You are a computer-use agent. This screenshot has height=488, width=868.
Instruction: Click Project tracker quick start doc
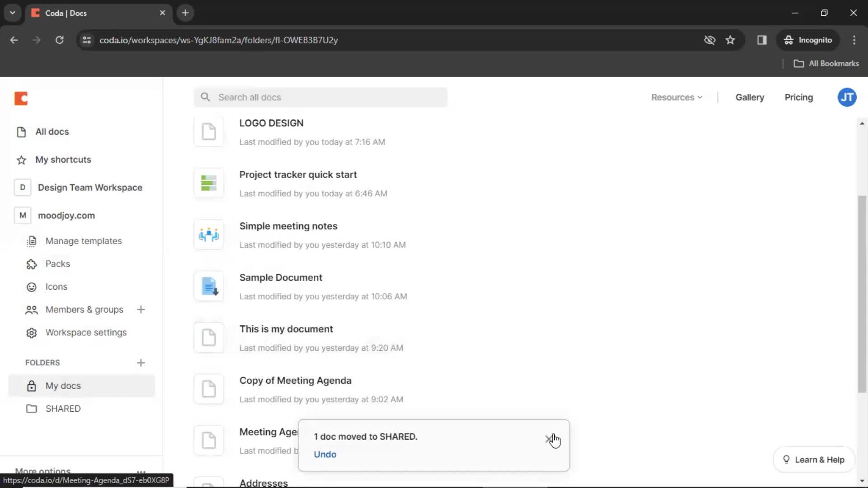tap(298, 174)
